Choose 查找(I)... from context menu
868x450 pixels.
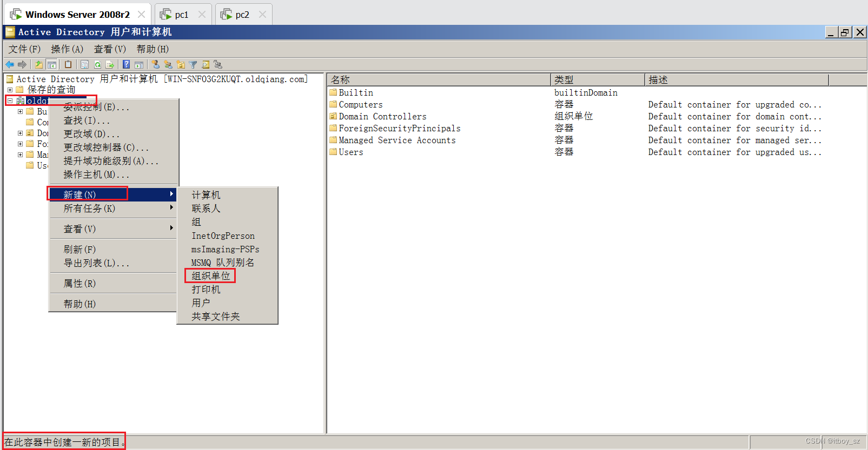112,120
